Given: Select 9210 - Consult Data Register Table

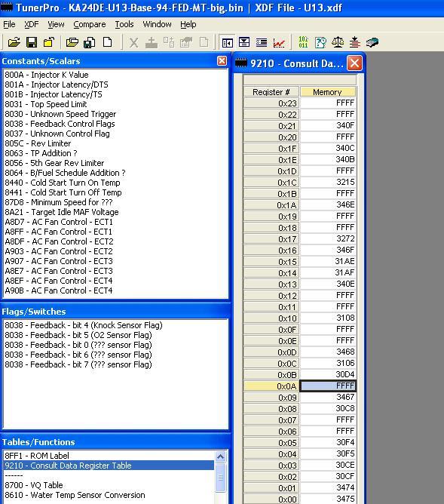Looking at the screenshot, I should (109, 466).
